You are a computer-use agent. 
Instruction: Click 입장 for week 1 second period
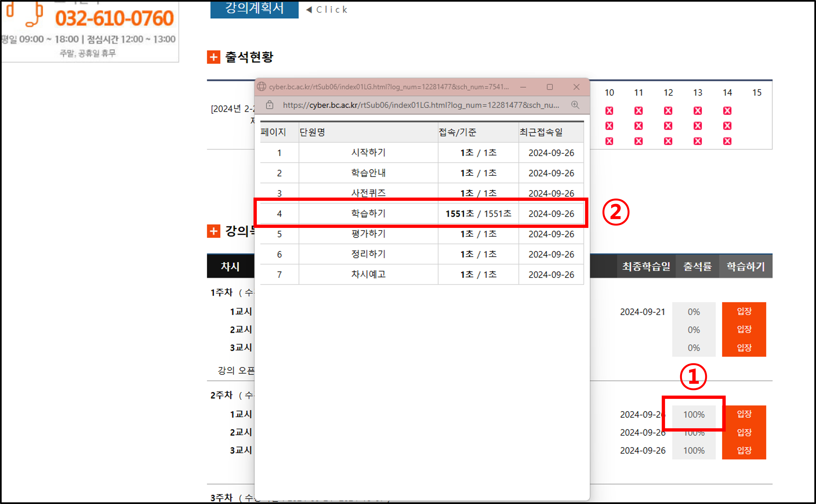coord(744,329)
